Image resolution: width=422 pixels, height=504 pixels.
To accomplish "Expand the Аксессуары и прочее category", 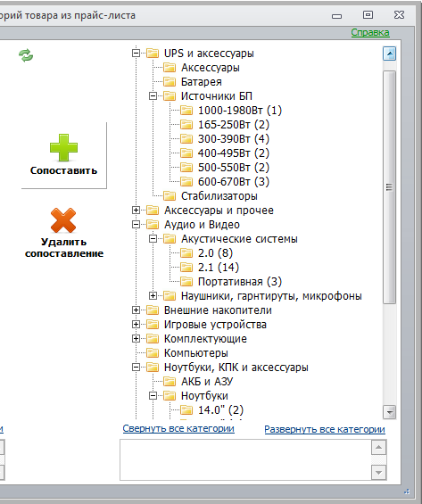I will click(x=136, y=211).
